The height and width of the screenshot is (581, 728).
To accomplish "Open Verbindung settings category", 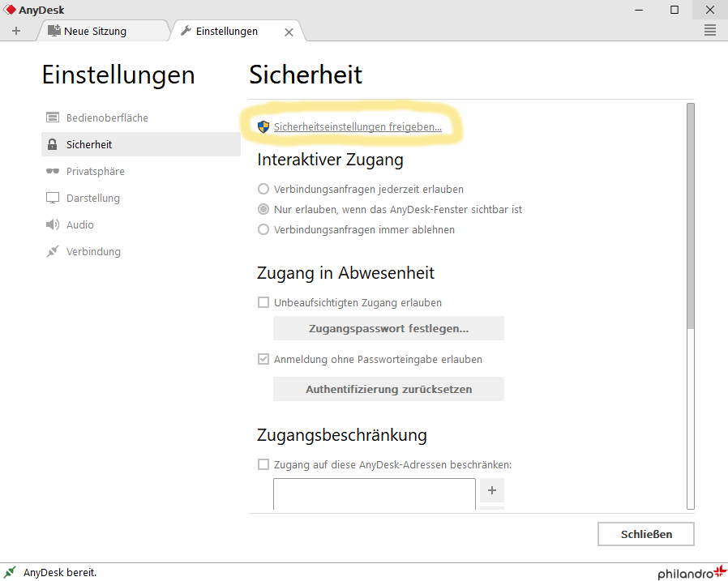I will tap(141, 251).
